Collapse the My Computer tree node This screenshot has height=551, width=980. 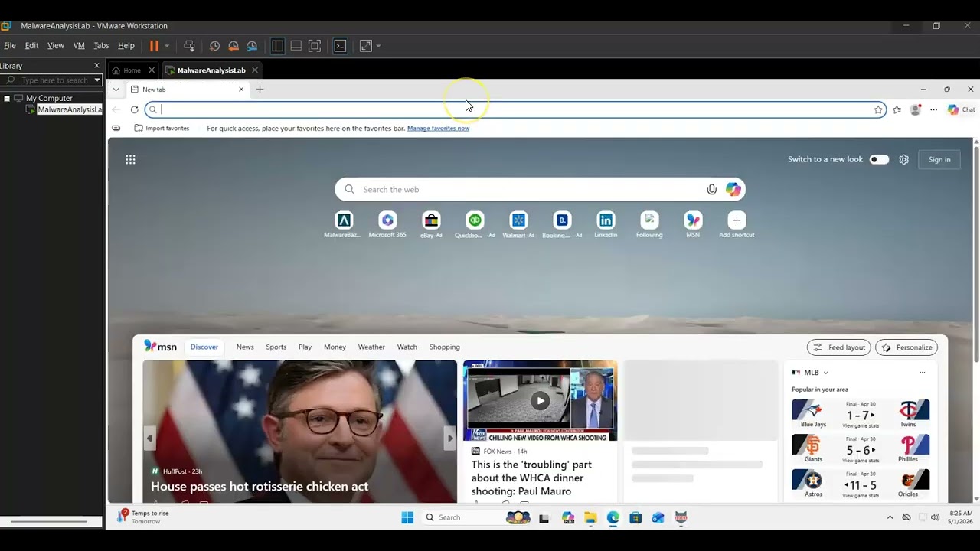7,98
